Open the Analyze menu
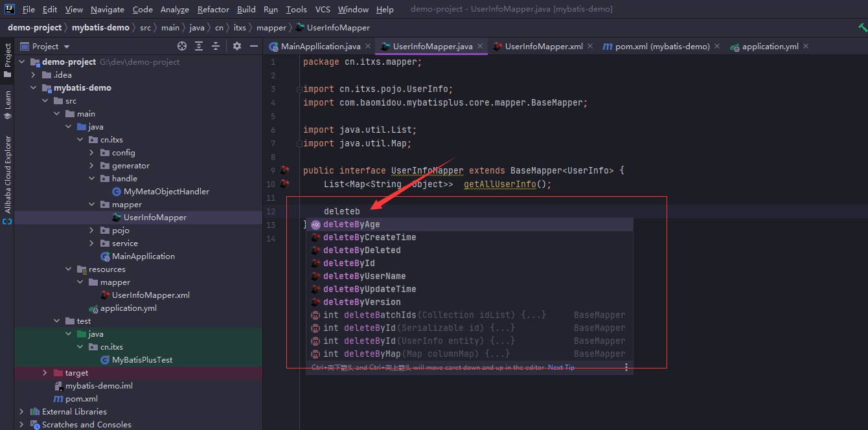 174,9
